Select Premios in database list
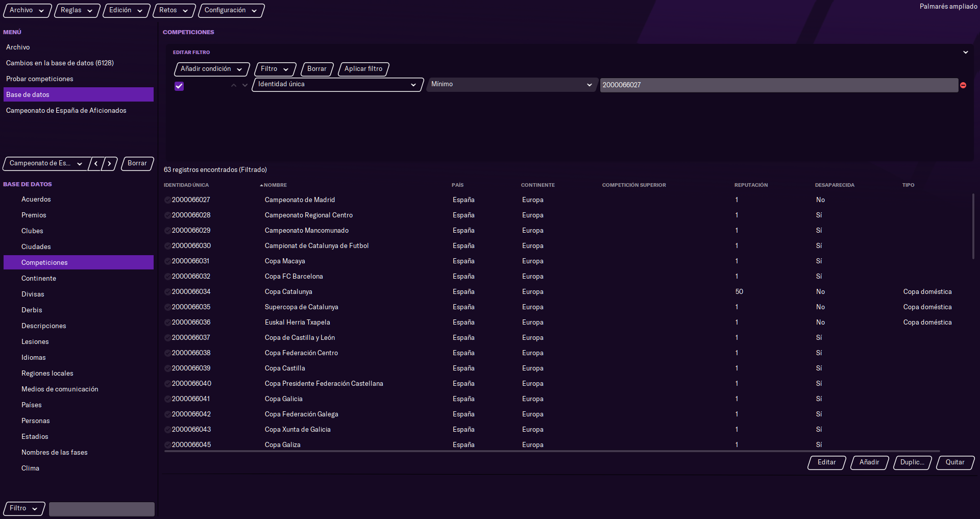Viewport: 980px width, 519px height. tap(79, 215)
